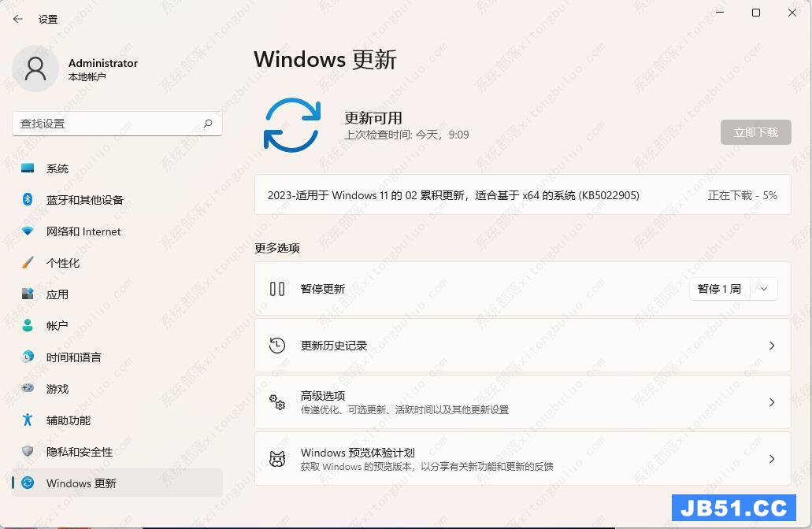
Task: Open Windows 预览体验计划 via its chevron
Action: (x=771, y=459)
